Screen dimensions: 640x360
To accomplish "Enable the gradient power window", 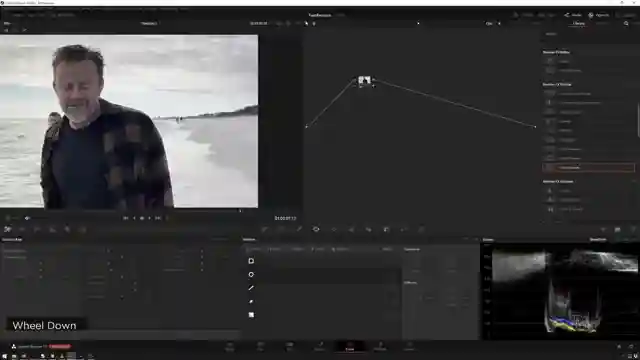I will pyautogui.click(x=251, y=315).
